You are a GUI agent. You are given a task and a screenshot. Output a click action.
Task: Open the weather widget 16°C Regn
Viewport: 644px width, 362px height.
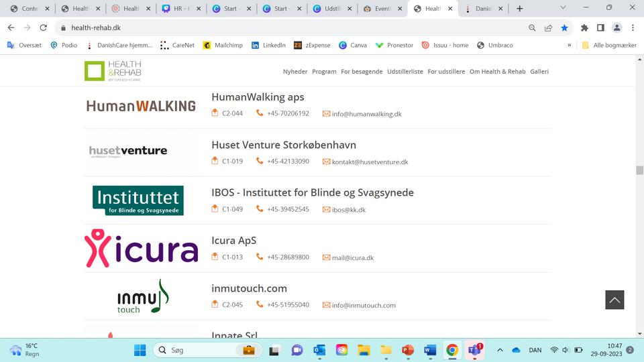[25, 350]
